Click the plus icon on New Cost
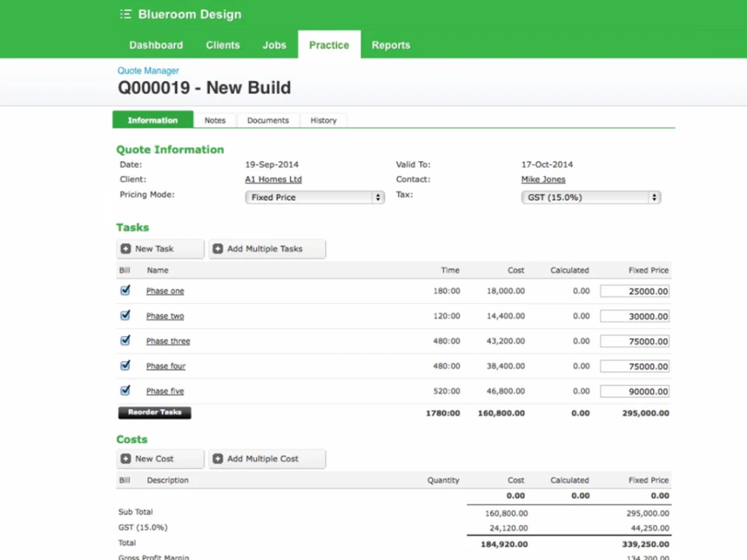The image size is (747, 560). coord(126,458)
